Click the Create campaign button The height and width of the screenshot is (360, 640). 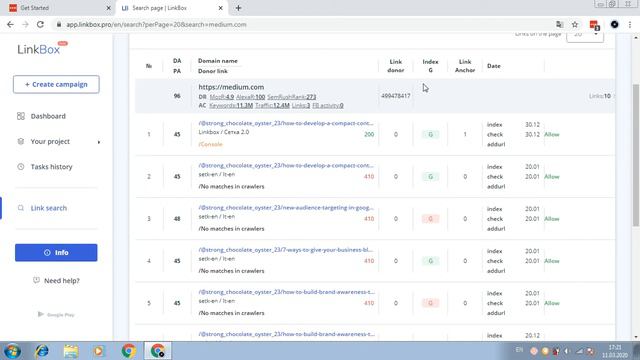pyautogui.click(x=56, y=84)
